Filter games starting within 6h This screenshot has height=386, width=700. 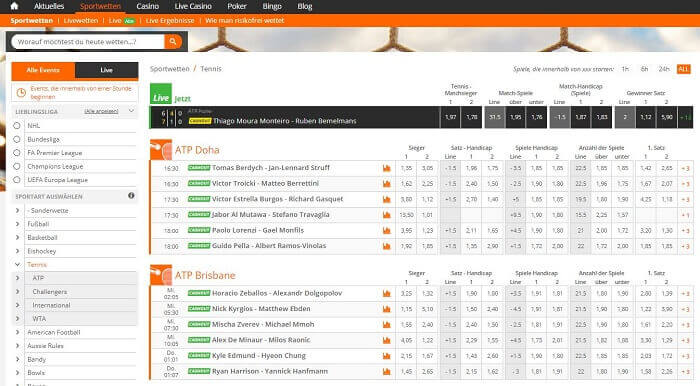coord(644,69)
